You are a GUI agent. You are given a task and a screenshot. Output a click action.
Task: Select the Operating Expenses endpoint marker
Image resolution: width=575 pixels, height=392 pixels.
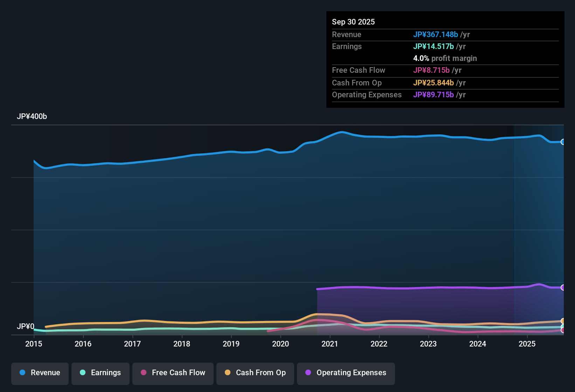click(x=563, y=287)
